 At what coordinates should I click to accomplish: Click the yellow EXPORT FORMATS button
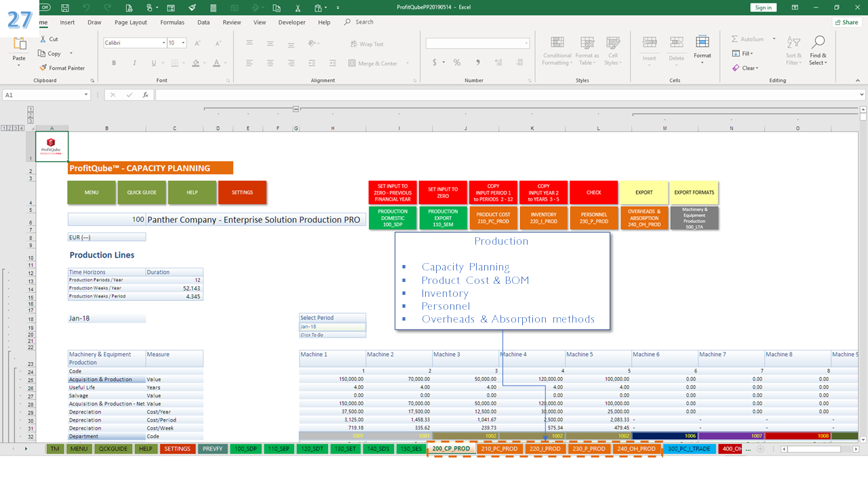click(694, 192)
